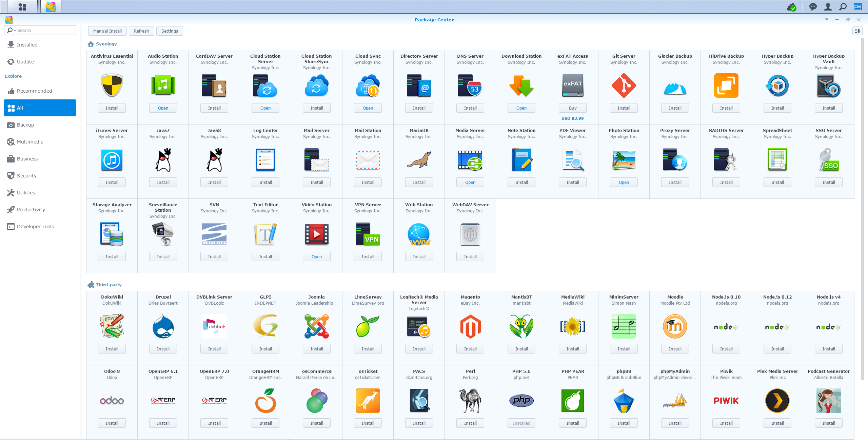The height and width of the screenshot is (440, 868).
Task: Click the Search input field
Action: pyautogui.click(x=40, y=30)
